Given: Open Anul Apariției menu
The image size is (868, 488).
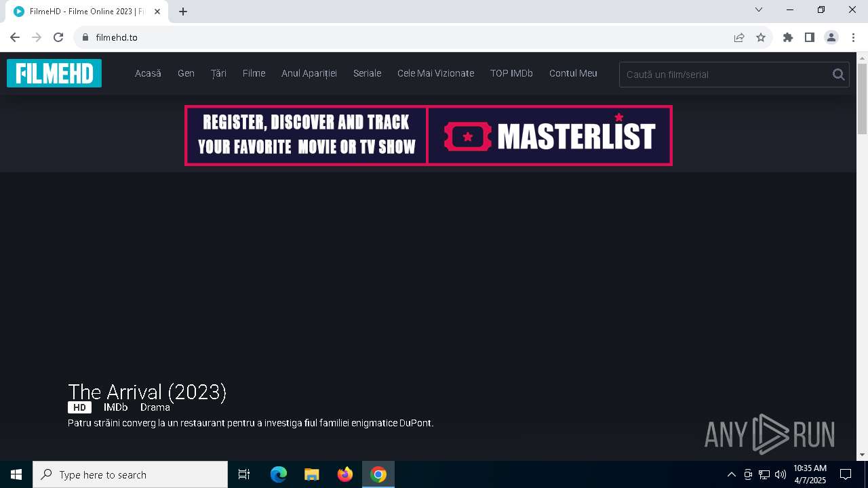Looking at the screenshot, I should click(309, 73).
